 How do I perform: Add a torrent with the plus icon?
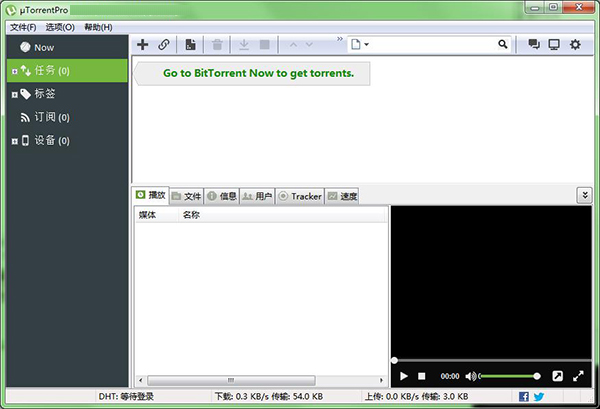tap(143, 44)
